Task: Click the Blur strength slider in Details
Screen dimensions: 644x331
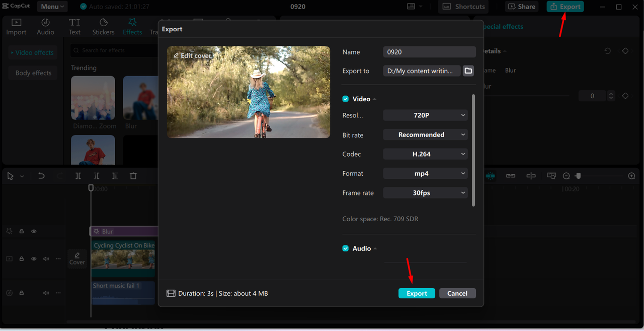Action: 526,96
